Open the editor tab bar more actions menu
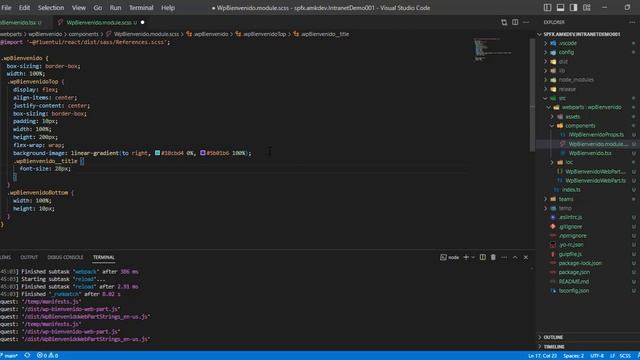Screen dimensions: 640x360 pyautogui.click(x=526, y=22)
